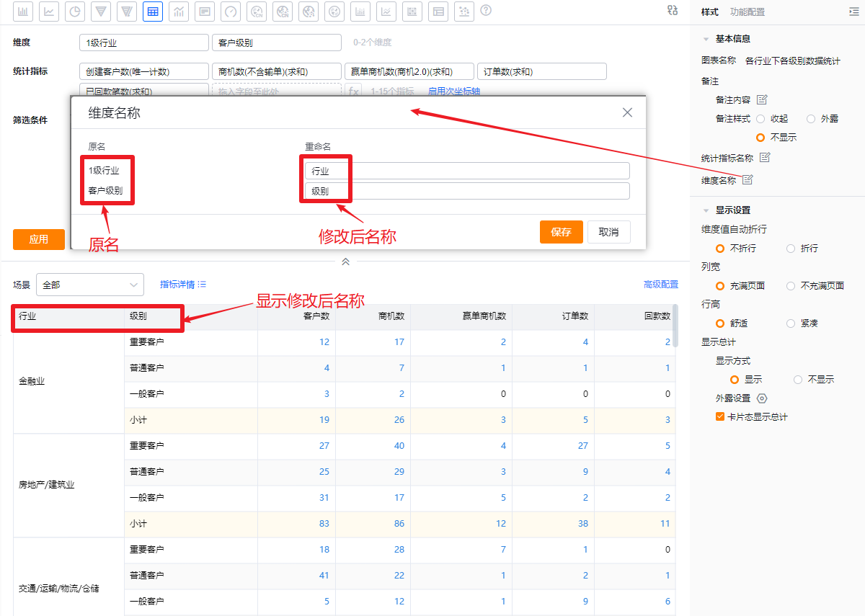The image size is (865, 616).
Task: Click the help question mark icon
Action: [x=486, y=11]
